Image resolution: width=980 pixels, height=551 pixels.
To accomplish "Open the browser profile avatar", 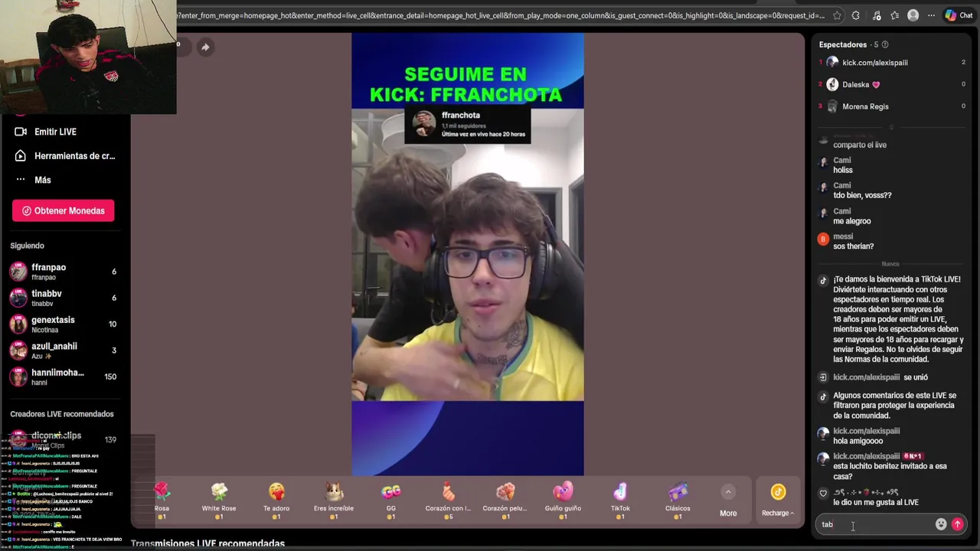I will pyautogui.click(x=913, y=15).
